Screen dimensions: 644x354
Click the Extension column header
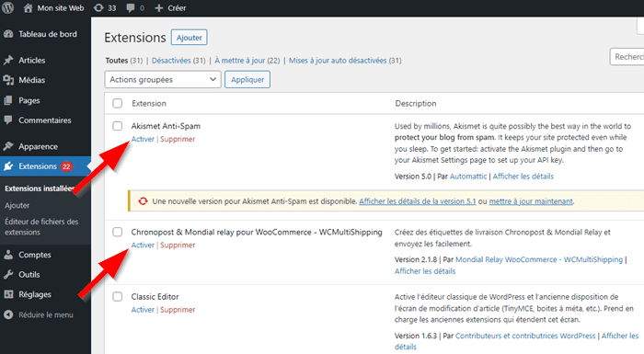(149, 103)
